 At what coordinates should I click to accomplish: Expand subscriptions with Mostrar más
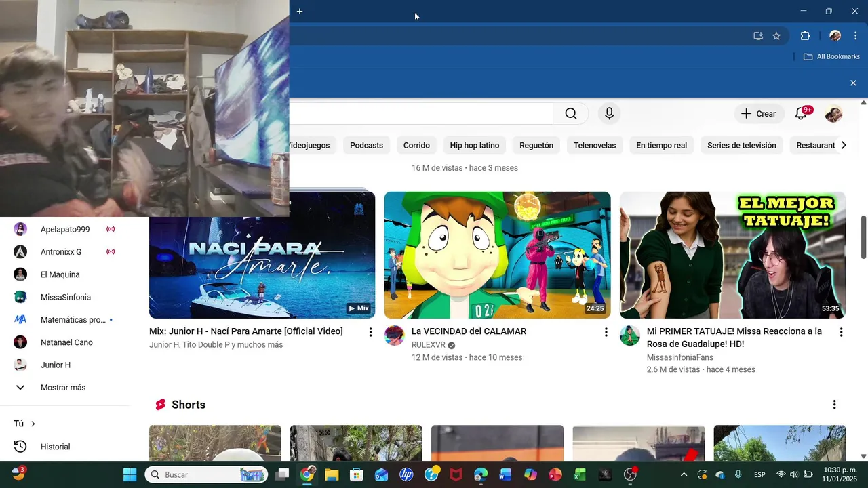(65, 388)
